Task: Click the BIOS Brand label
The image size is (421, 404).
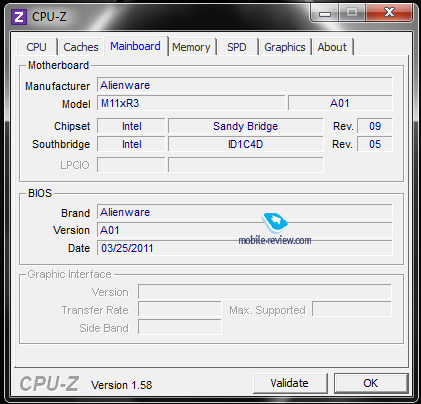Action: click(x=76, y=213)
